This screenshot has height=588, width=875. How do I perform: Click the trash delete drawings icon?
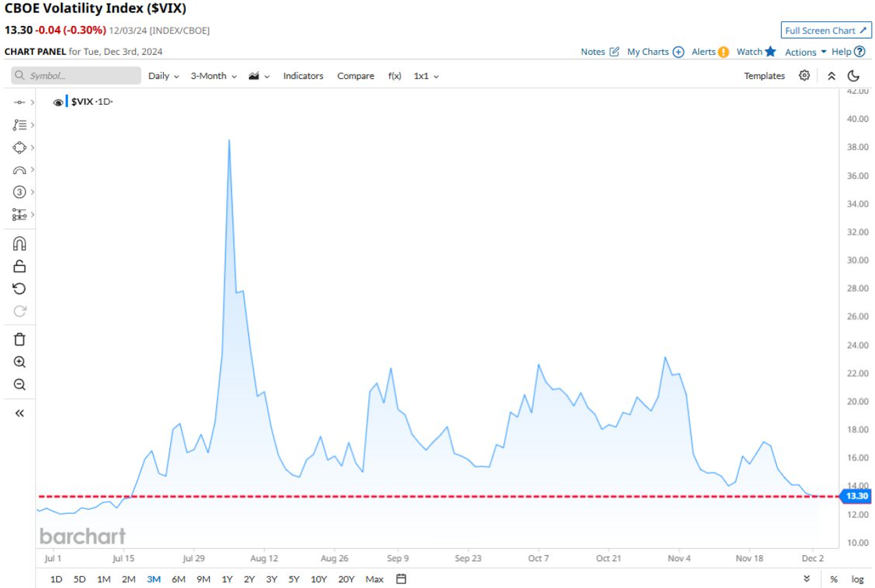point(19,339)
